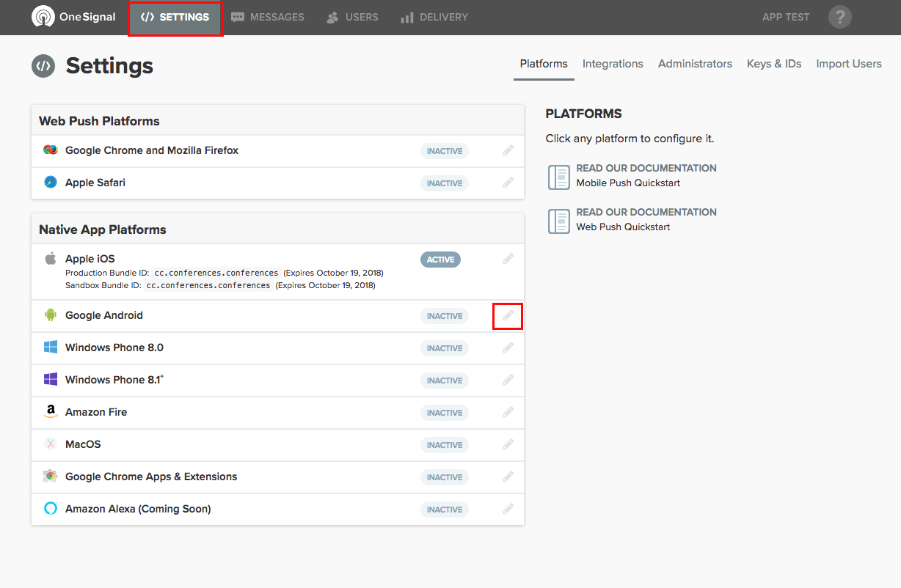This screenshot has height=588, width=901.
Task: Click the Web Push Quickstart document icon
Action: 559,221
